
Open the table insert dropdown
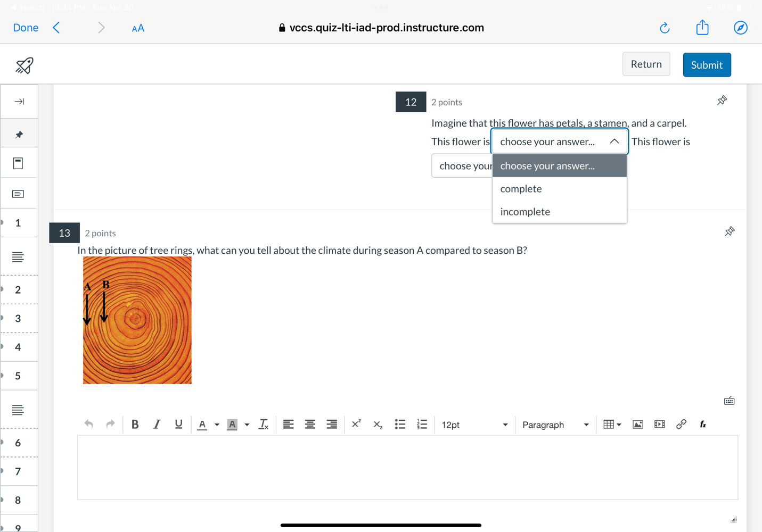tap(612, 425)
